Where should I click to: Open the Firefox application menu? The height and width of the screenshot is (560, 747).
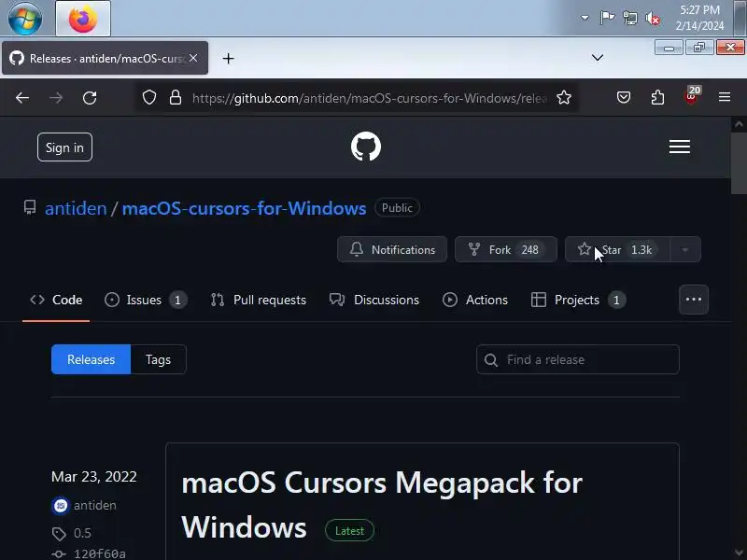(x=725, y=97)
